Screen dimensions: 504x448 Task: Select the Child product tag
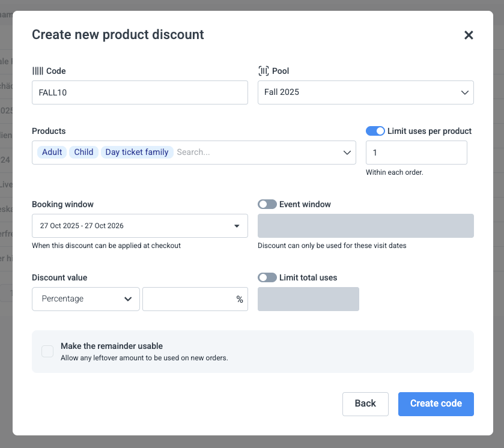[83, 153]
